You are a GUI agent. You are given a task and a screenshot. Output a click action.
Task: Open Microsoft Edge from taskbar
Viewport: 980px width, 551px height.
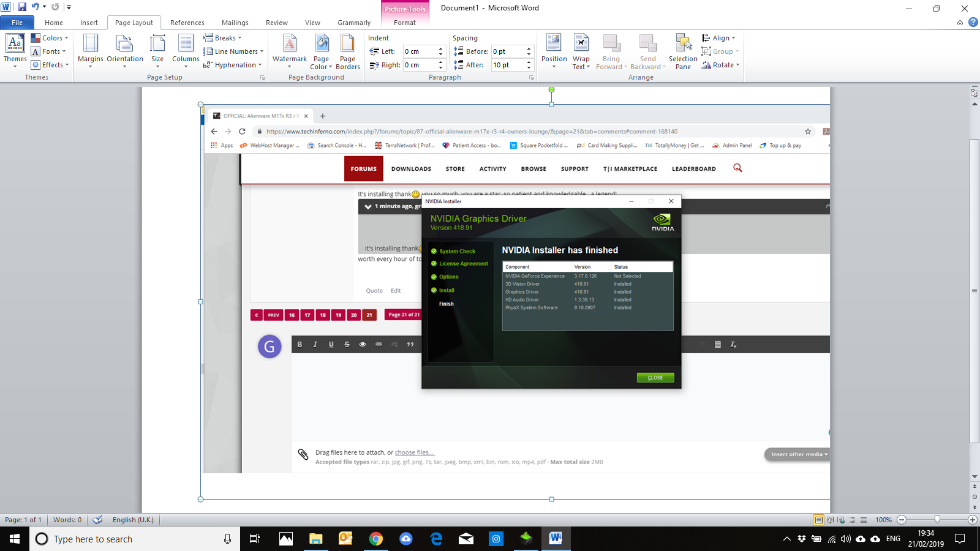436,539
